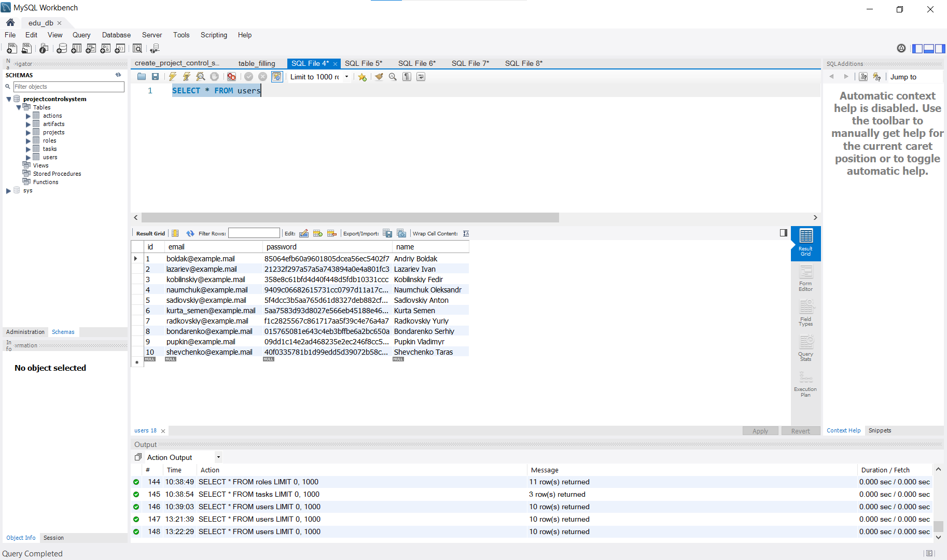This screenshot has width=947, height=560.
Task: Expand the users table in the schema tree
Action: point(29,157)
